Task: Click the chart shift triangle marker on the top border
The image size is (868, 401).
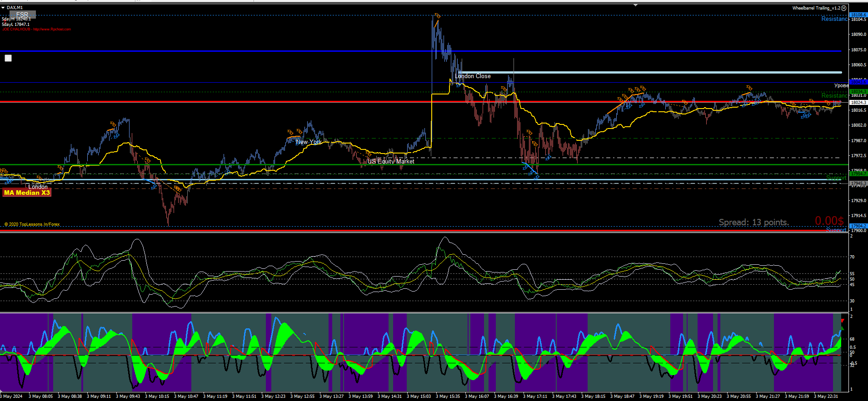Action: tap(635, 5)
